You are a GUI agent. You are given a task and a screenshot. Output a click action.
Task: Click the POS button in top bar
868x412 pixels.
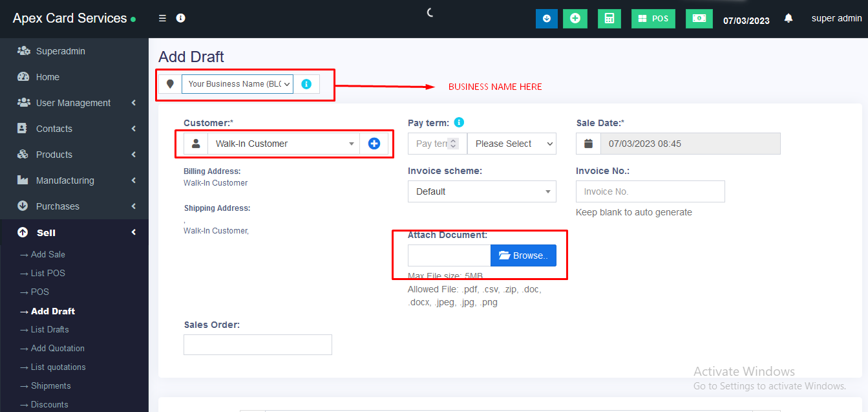pos(653,19)
